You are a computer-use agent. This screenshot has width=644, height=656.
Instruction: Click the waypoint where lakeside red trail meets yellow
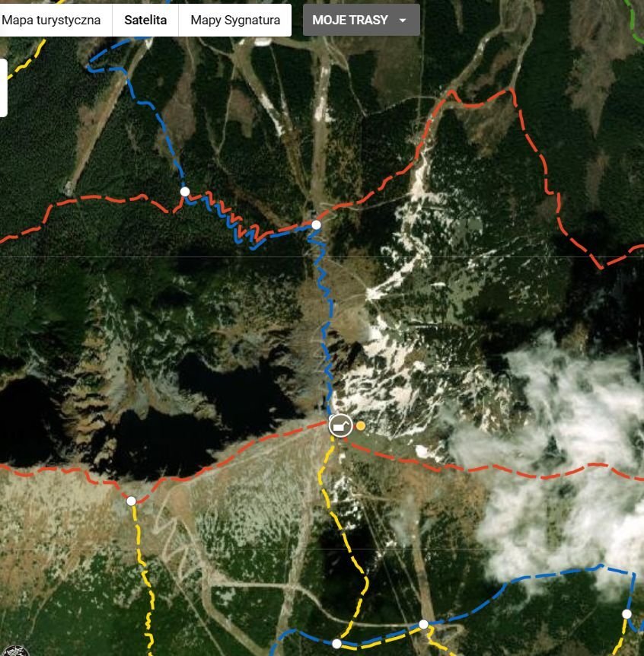click(132, 501)
